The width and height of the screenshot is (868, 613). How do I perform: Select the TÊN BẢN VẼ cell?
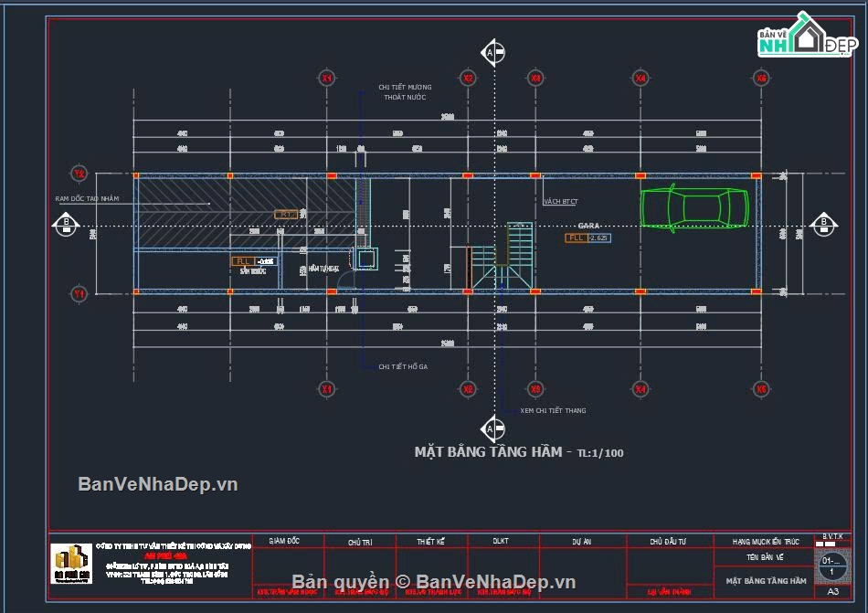click(765, 557)
